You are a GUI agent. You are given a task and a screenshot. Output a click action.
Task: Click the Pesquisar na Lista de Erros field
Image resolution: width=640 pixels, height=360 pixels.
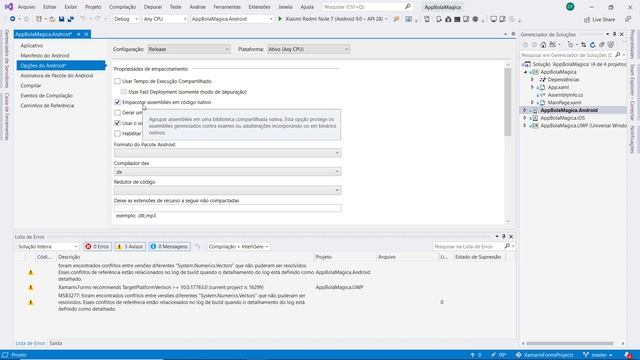(468, 247)
